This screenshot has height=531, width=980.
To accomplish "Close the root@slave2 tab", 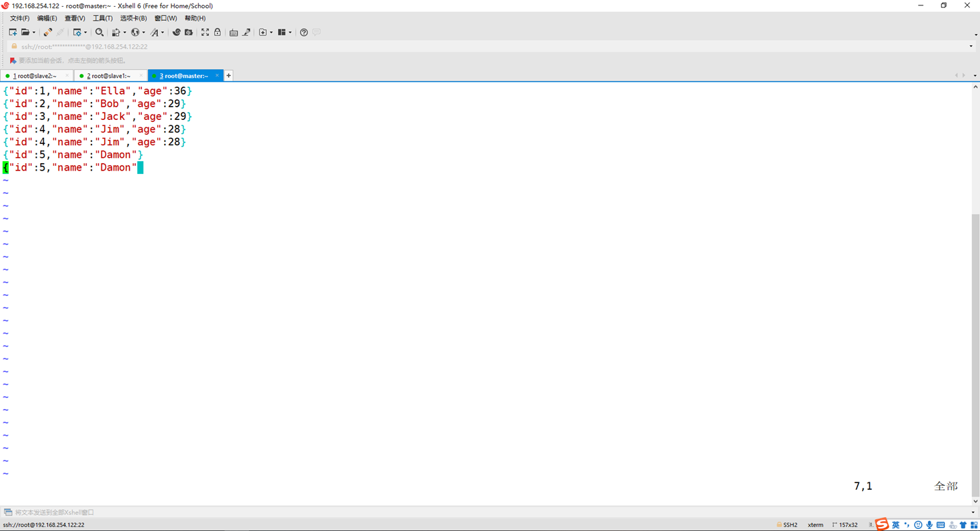I will (67, 76).
